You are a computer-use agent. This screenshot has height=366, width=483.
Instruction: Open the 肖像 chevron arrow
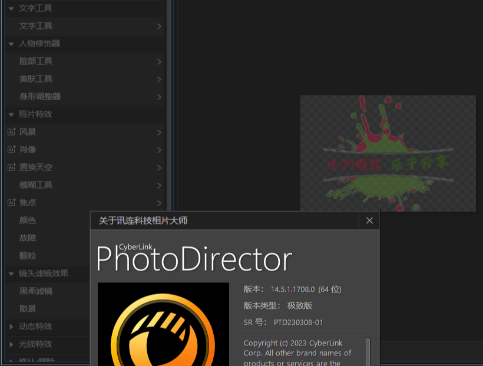(159, 150)
